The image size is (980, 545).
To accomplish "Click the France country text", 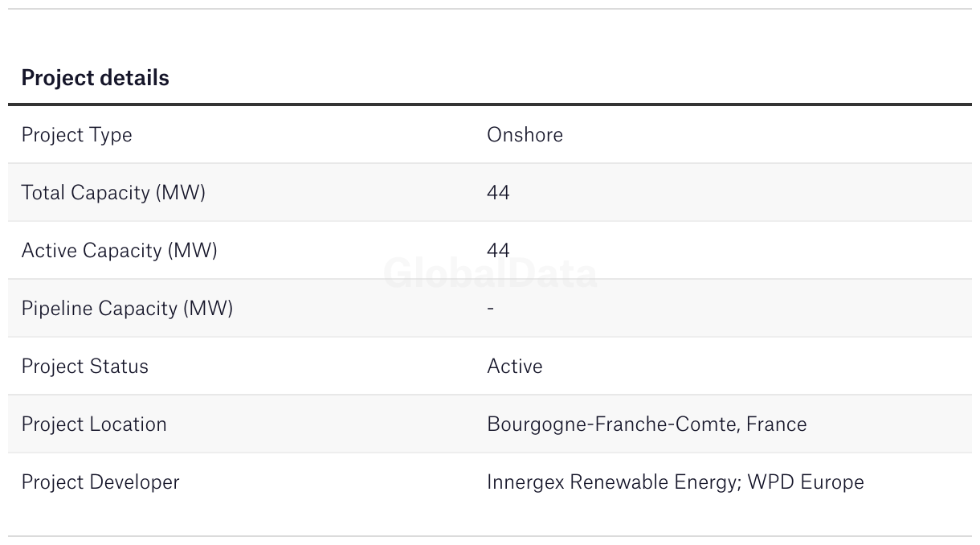I will pyautogui.click(x=776, y=424).
